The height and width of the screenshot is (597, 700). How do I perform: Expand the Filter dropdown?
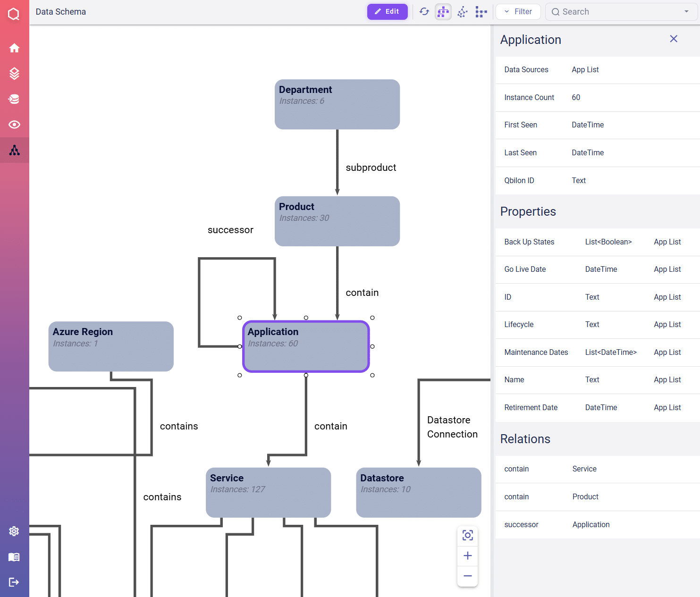[518, 12]
